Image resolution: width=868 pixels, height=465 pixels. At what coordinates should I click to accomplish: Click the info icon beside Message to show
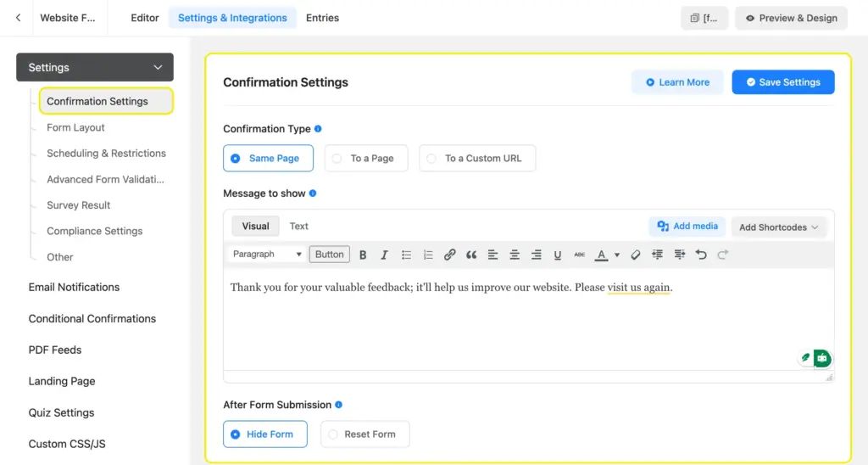313,193
